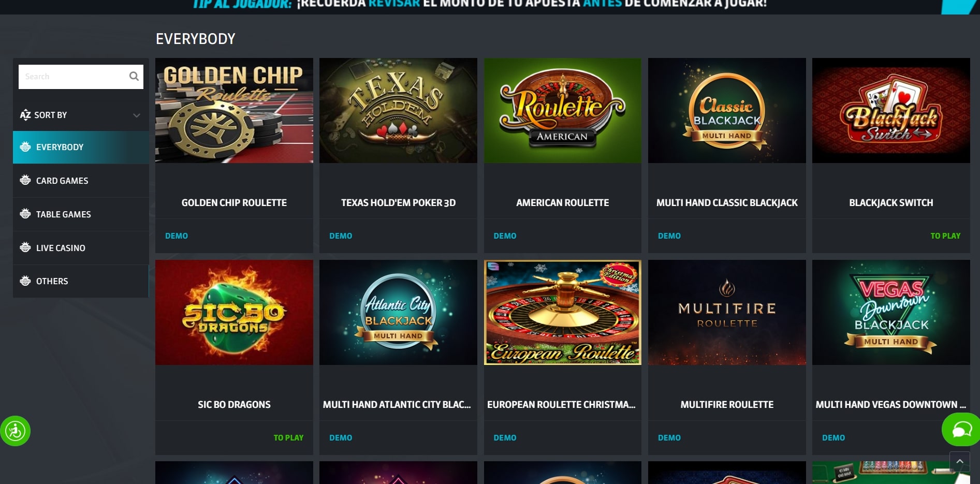The image size is (980, 484).
Task: Click the chip icon beside Card Games
Action: pyautogui.click(x=25, y=180)
